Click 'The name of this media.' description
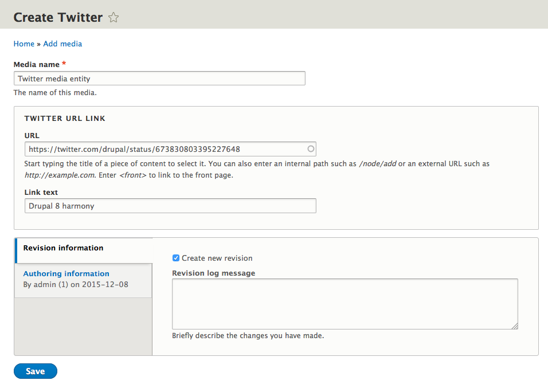 click(55, 93)
